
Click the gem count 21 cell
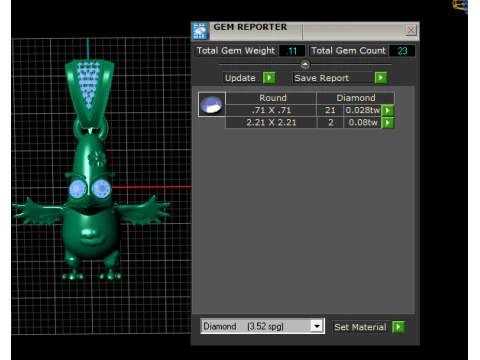point(330,110)
